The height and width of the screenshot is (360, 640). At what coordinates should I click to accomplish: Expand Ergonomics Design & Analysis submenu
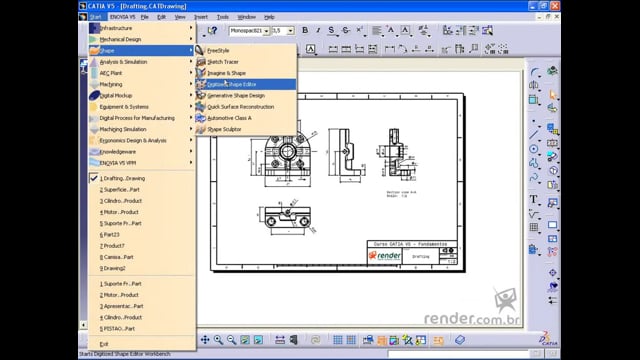tap(142, 140)
